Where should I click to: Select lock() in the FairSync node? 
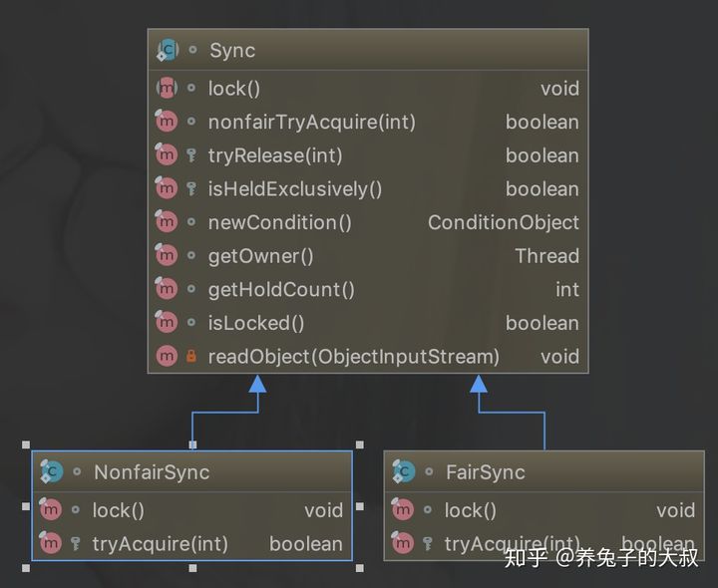tap(471, 510)
